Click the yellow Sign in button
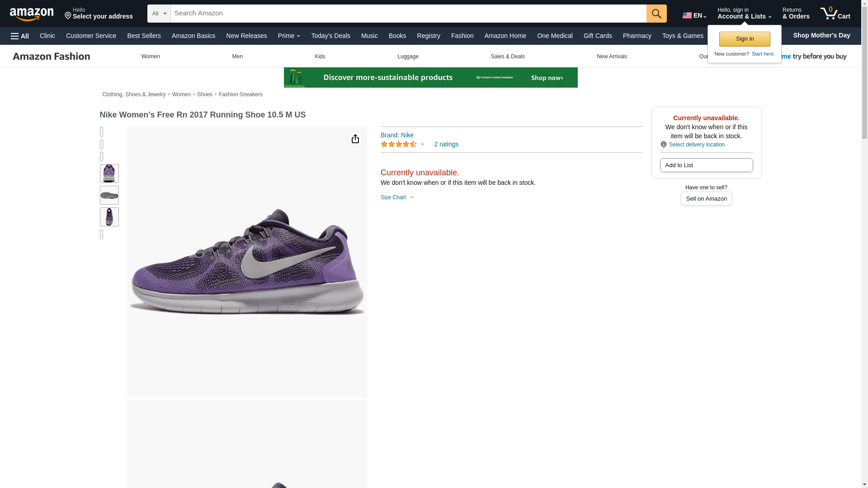The image size is (868, 488). click(x=745, y=39)
